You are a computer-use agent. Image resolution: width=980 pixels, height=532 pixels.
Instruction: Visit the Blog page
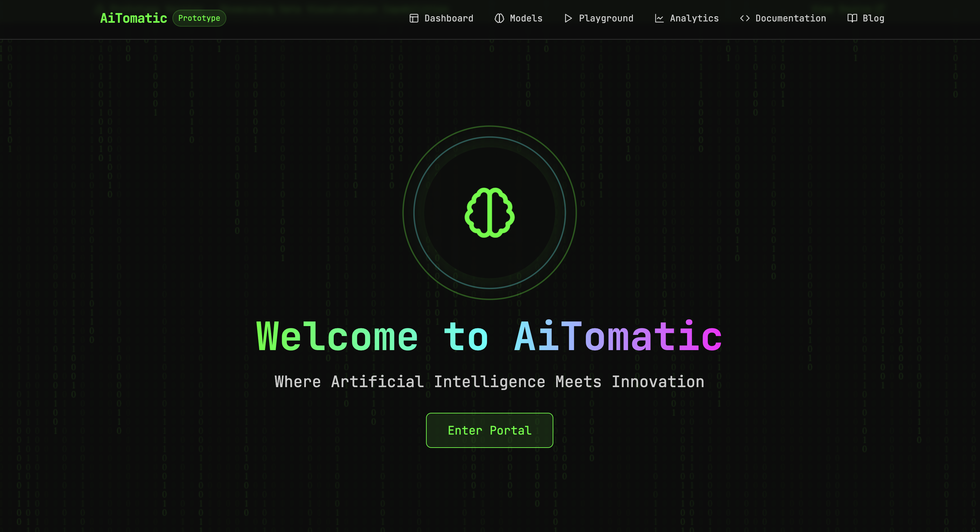click(x=866, y=18)
